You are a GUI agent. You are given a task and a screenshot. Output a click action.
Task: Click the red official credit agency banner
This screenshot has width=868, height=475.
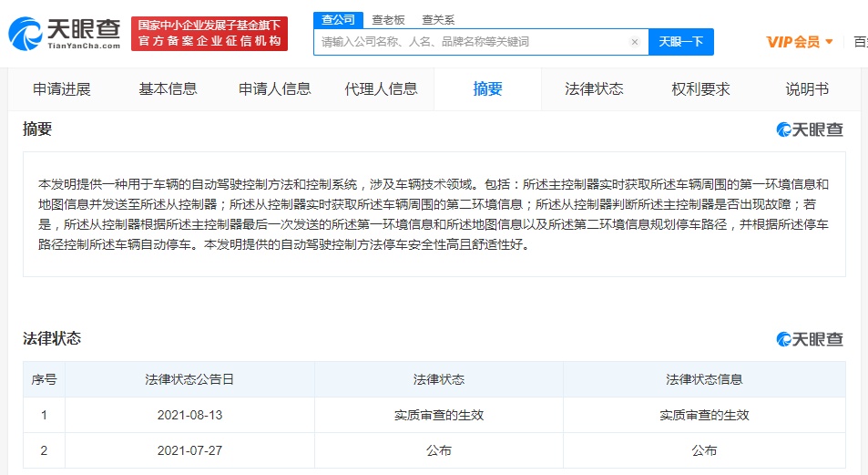tap(209, 34)
